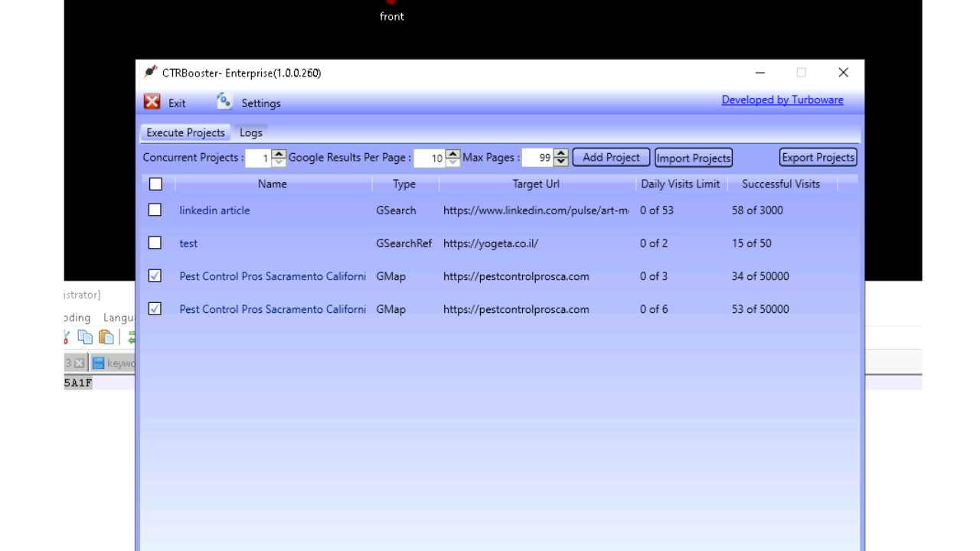The image size is (980, 551).
Task: Click the Paste icon in Notepad++ toolbar
Action: [106, 337]
